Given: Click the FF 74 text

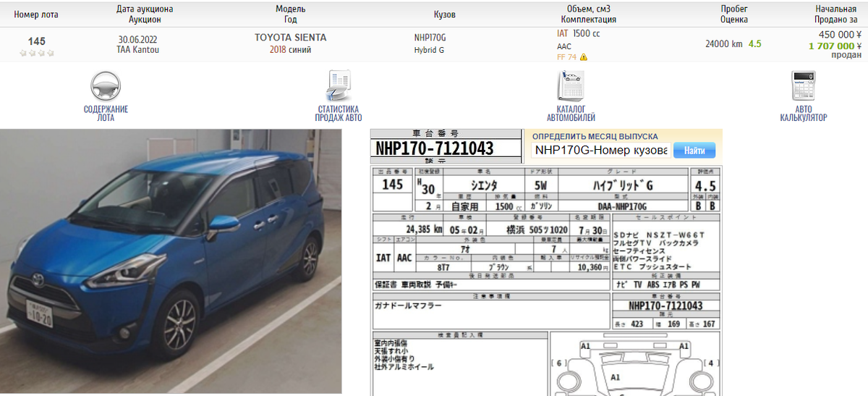Looking at the screenshot, I should pos(566,57).
